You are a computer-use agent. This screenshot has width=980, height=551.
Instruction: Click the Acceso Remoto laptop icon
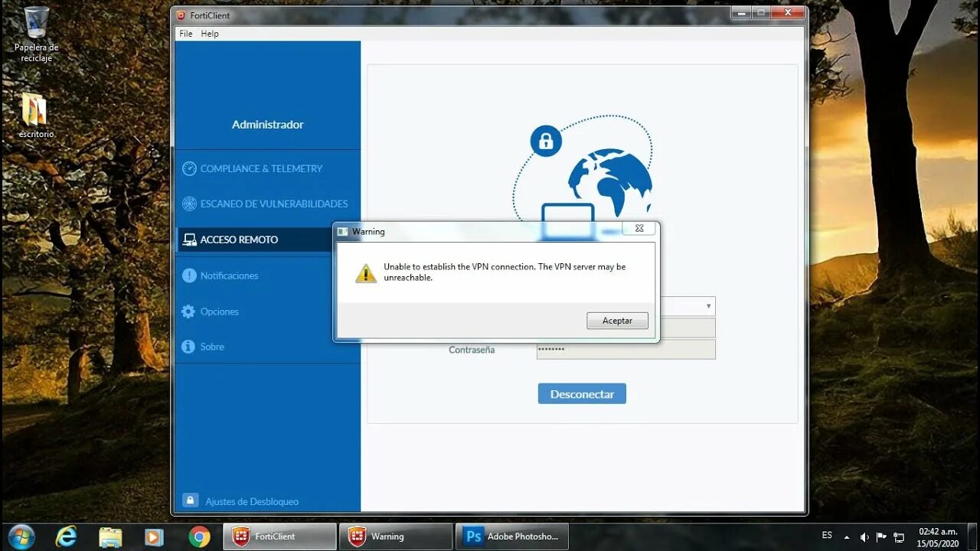[x=189, y=240]
